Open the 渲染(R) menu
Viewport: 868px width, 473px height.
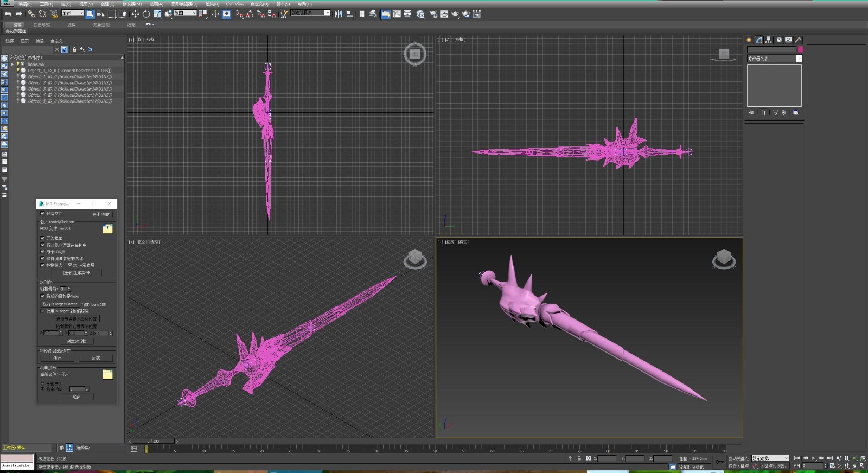[212, 4]
